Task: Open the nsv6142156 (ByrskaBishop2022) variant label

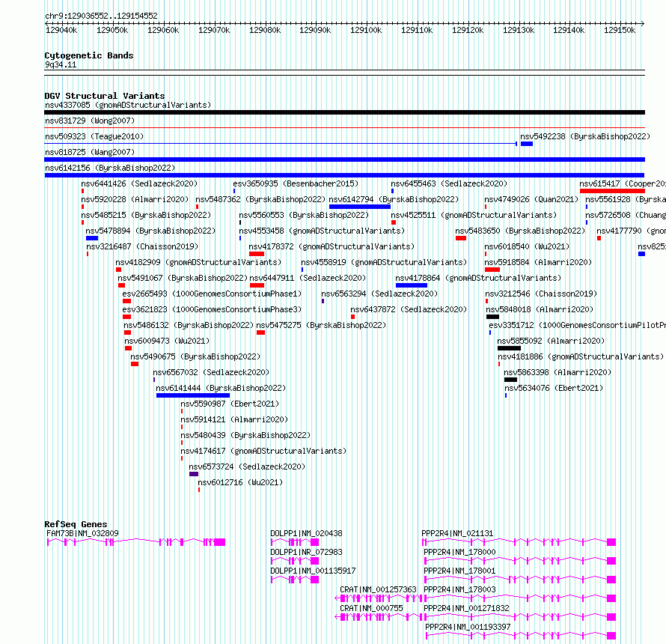Action: click(110, 168)
